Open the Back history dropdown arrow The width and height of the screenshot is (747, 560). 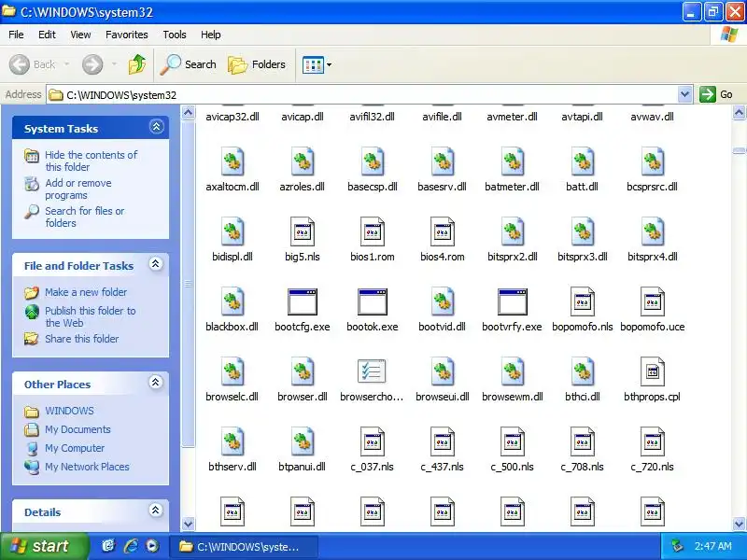pyautogui.click(x=66, y=64)
